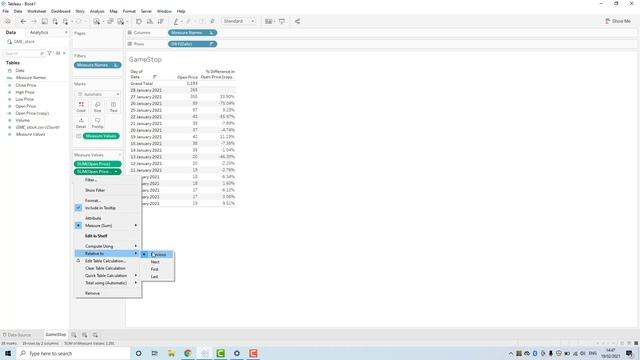Click the Highlight pen toolbar icon
Viewport: 640px width, 360px height.
(x=176, y=21)
